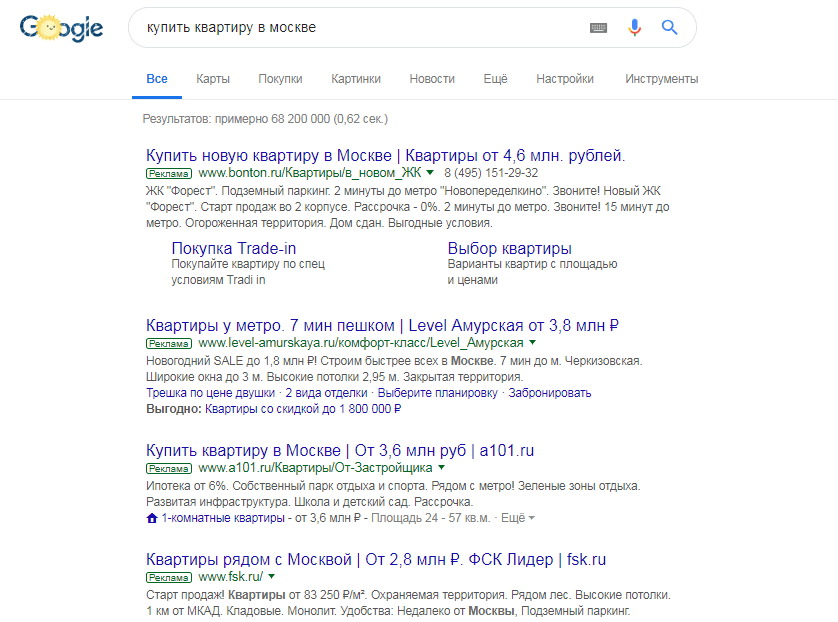The image size is (838, 622).
Task: Click inside the search query field
Action: (300, 27)
